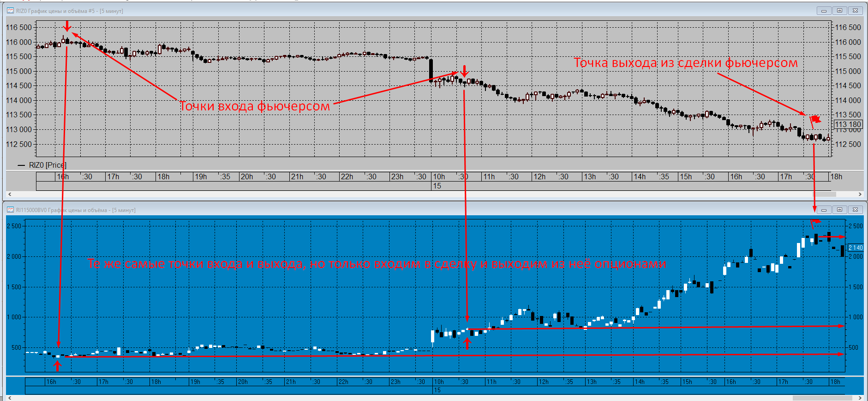
Task: Click '114 000' on the RIZ0 right price axis
Action: (848, 100)
